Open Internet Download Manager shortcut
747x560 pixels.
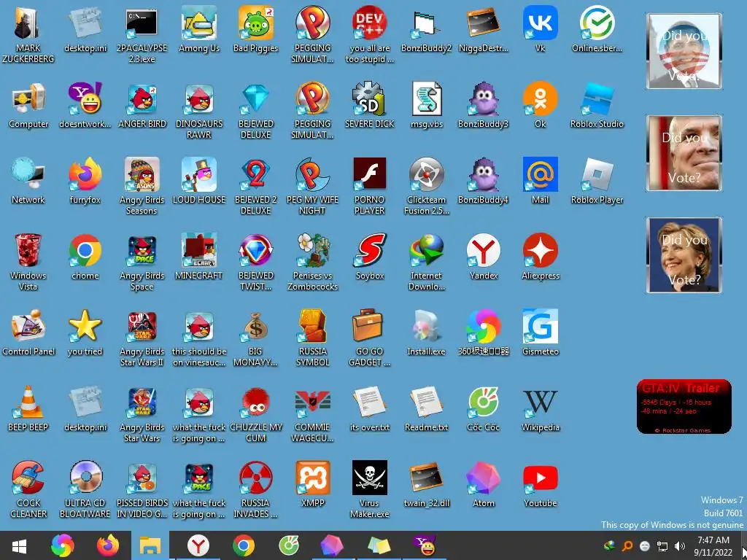coord(426,262)
